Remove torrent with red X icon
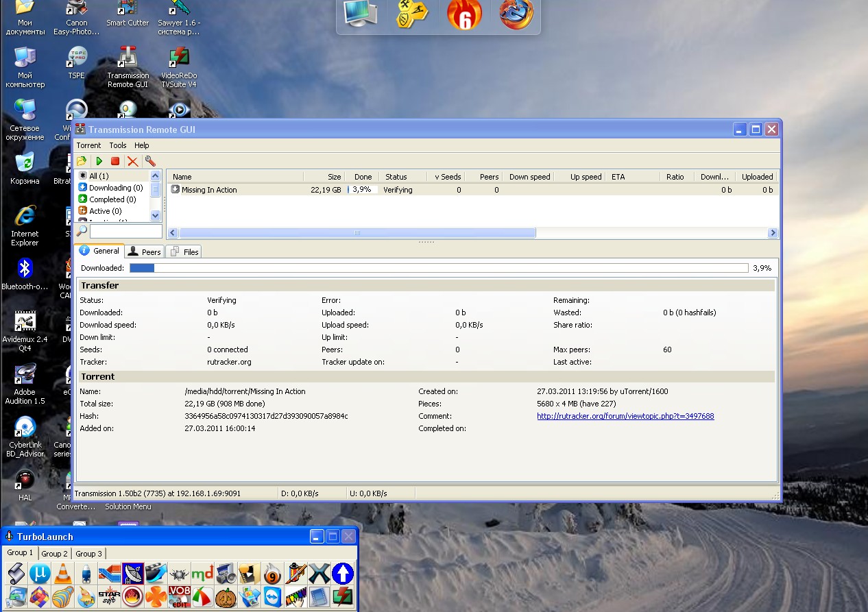Image resolution: width=868 pixels, height=612 pixels. [133, 161]
